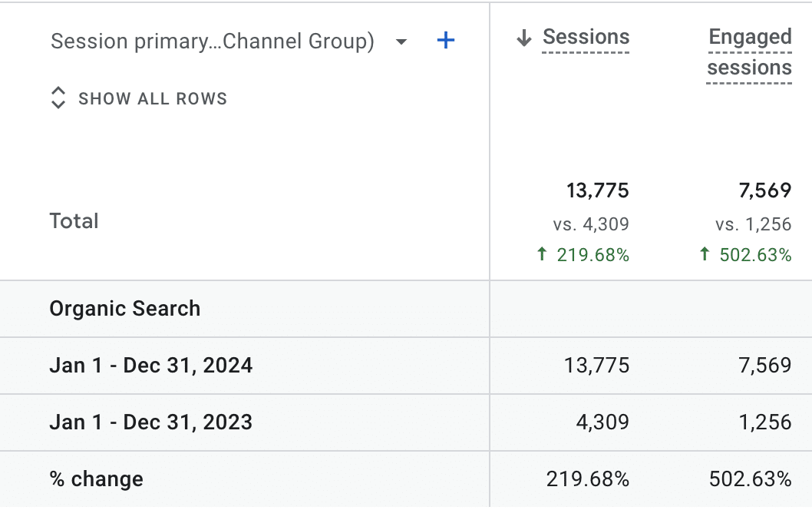Click the green up arrow next to 219.68%
This screenshot has height=510, width=812.
542,255
